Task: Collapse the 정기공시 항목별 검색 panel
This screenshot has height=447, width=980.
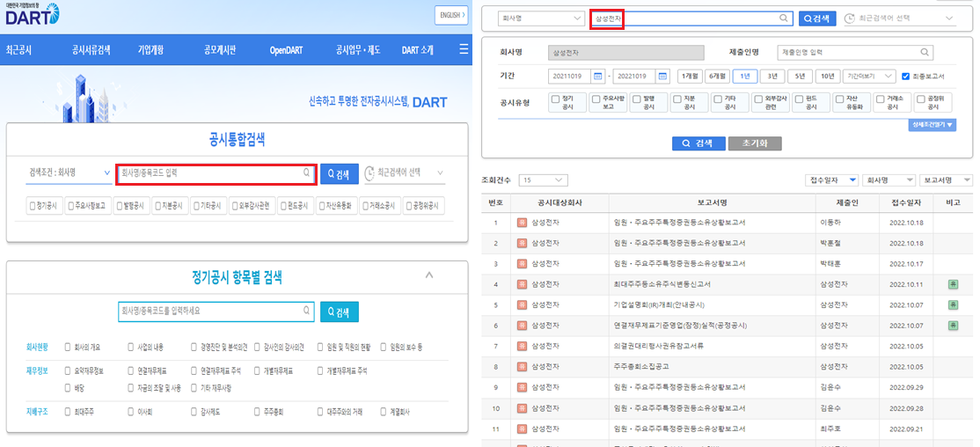Action: click(x=428, y=275)
